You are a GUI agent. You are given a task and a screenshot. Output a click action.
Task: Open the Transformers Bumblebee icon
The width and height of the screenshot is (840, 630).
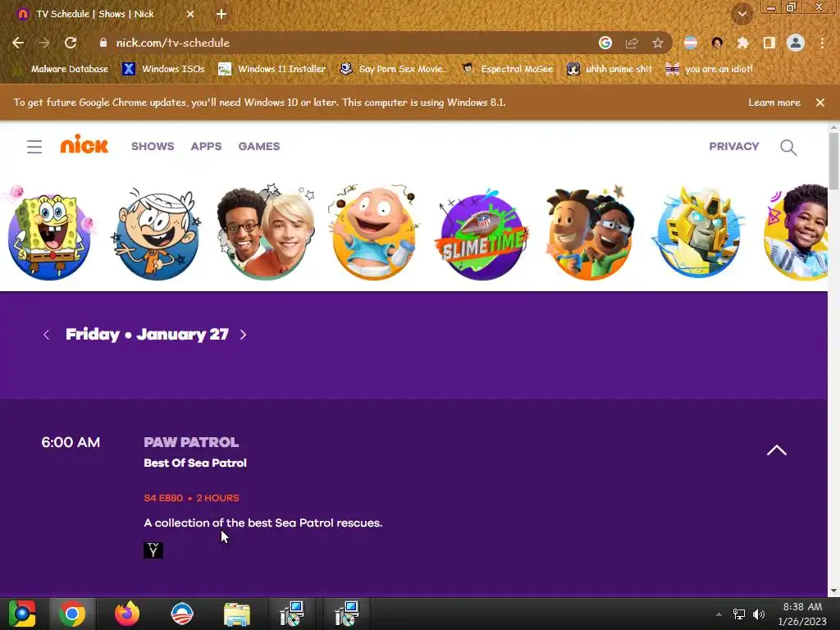[699, 232]
